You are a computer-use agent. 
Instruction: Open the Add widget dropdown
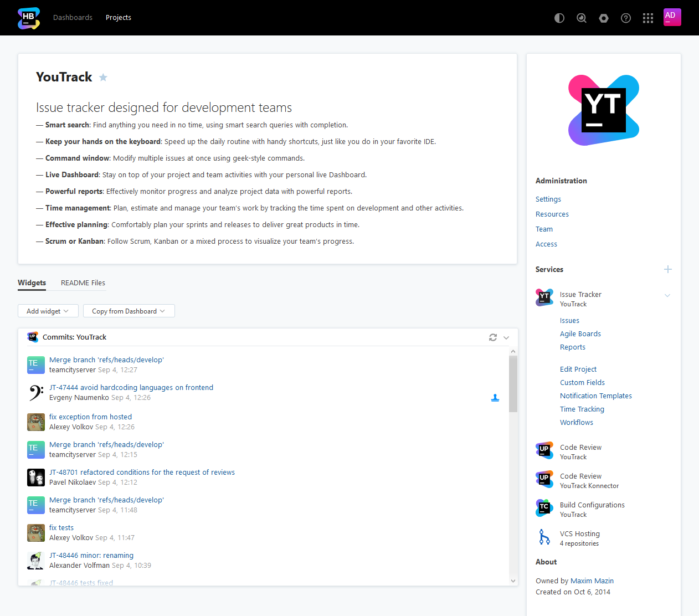(x=48, y=311)
